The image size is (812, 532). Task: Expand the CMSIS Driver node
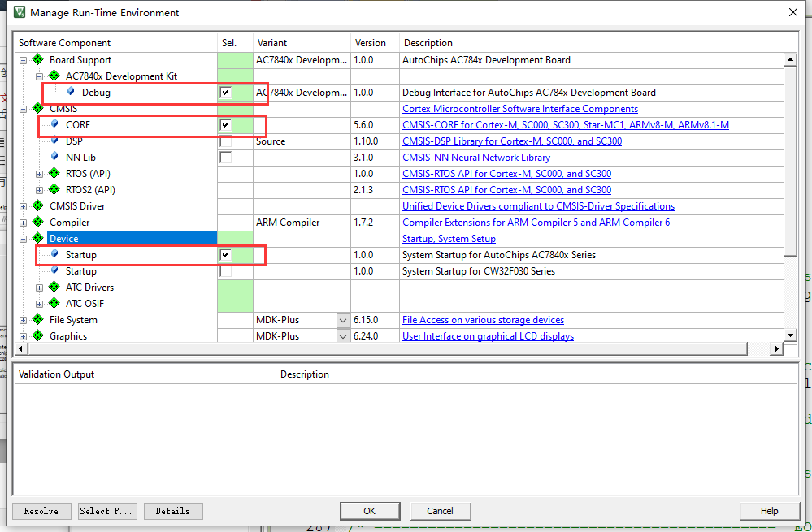coord(23,206)
